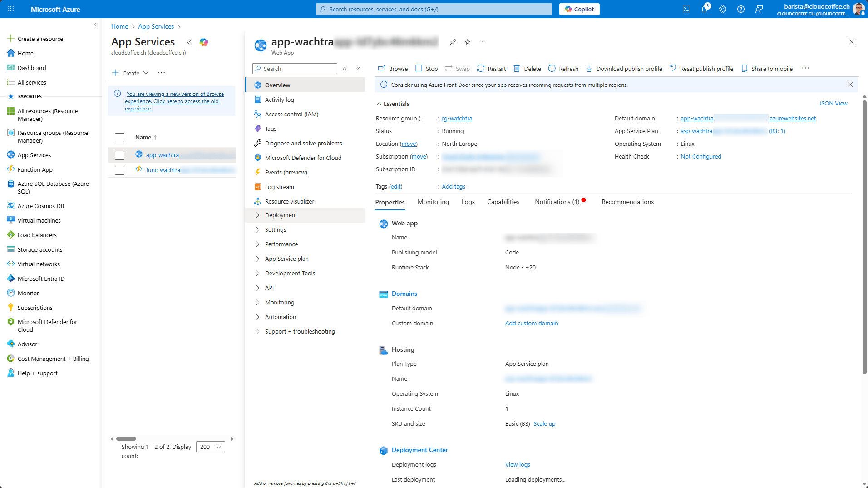Open portal settings gear icon
This screenshot has height=488, width=868.
[722, 9]
